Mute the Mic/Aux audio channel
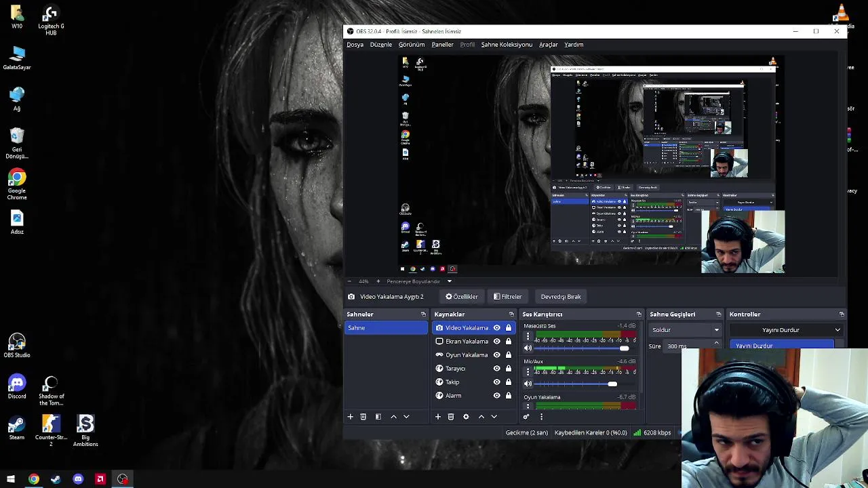This screenshot has height=488, width=868. pyautogui.click(x=528, y=384)
